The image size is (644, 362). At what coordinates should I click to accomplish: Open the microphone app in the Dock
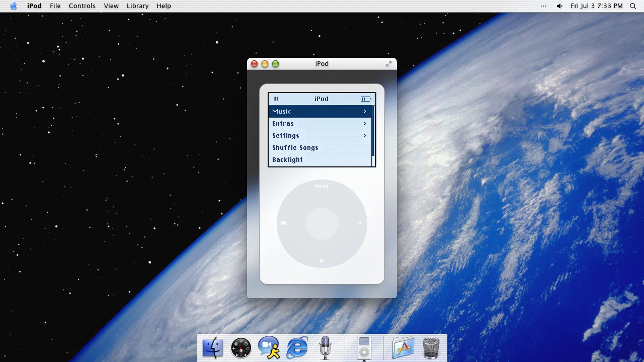pyautogui.click(x=325, y=348)
